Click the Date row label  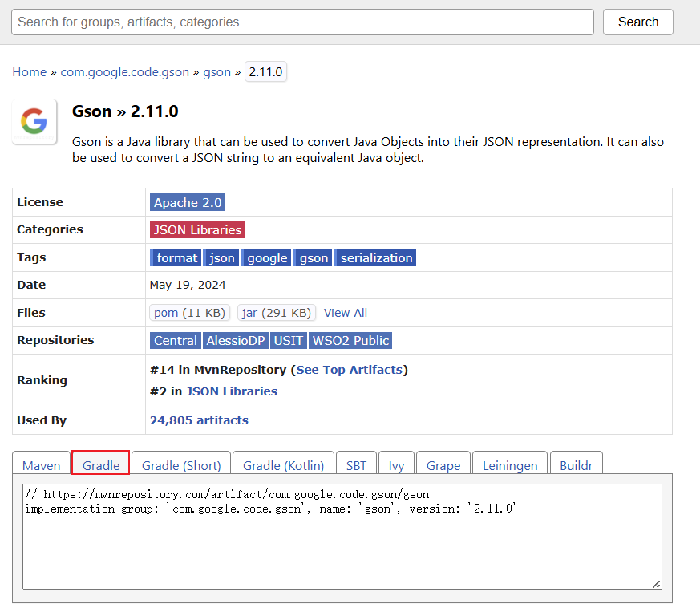[x=31, y=285]
